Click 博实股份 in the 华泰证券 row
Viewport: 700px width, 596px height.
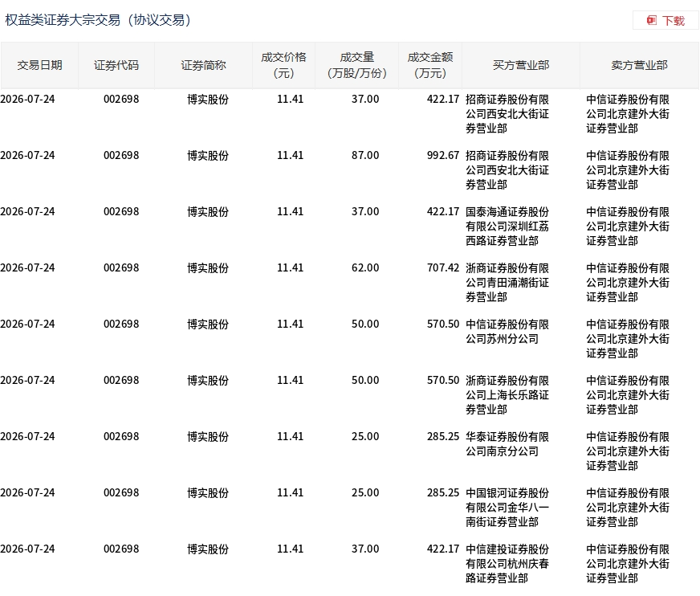click(208, 436)
